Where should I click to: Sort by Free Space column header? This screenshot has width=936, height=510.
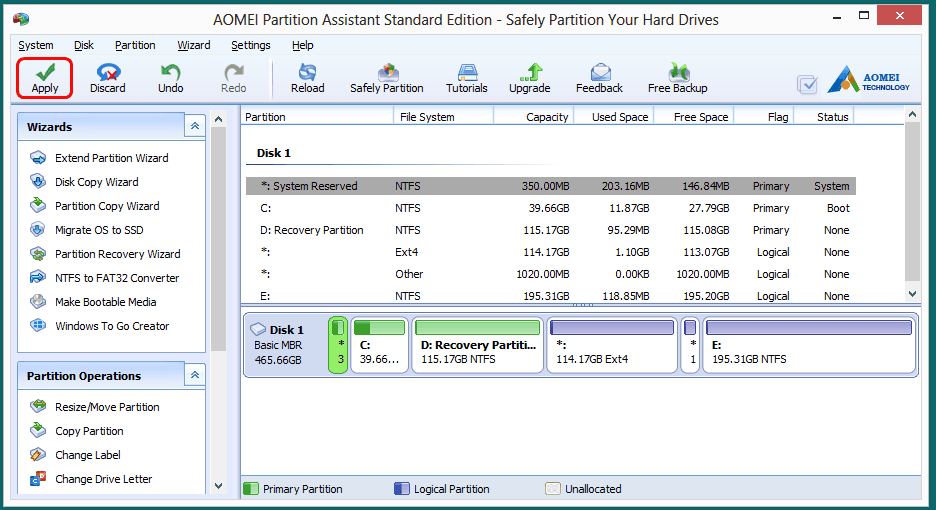(694, 116)
